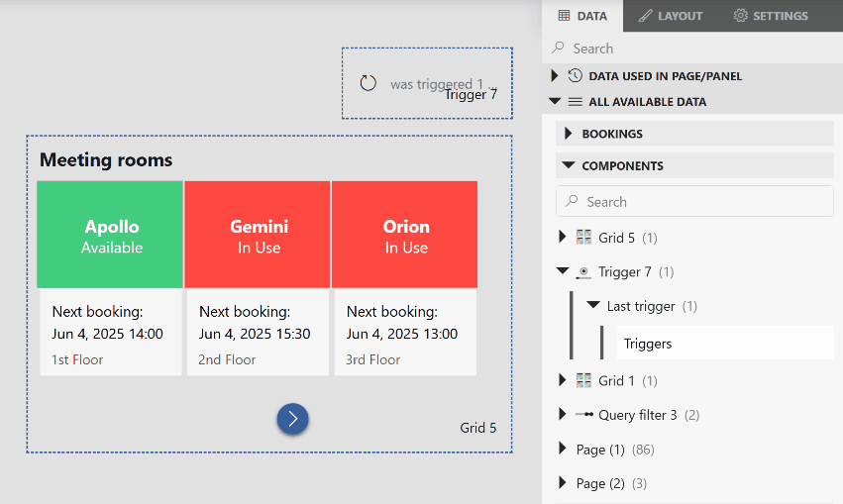Click the clock icon beside Data Used in Page/Panel
Viewport: 843px width, 504px height.
click(x=576, y=76)
